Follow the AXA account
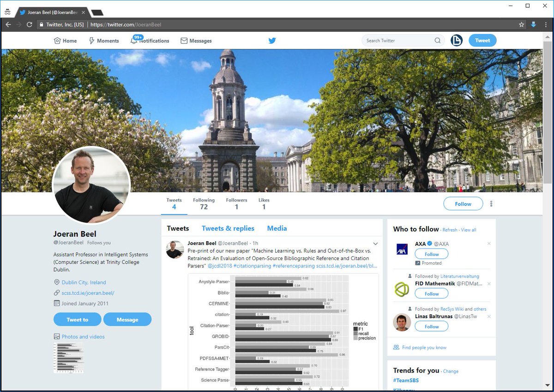Screen dimensions: 554x392 431,254
